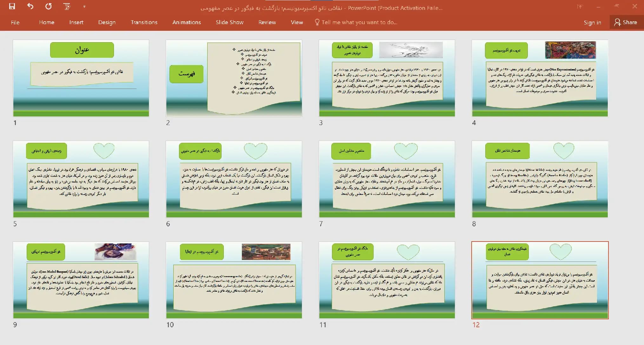Click the lightbulb Tell me icon

coord(317,22)
